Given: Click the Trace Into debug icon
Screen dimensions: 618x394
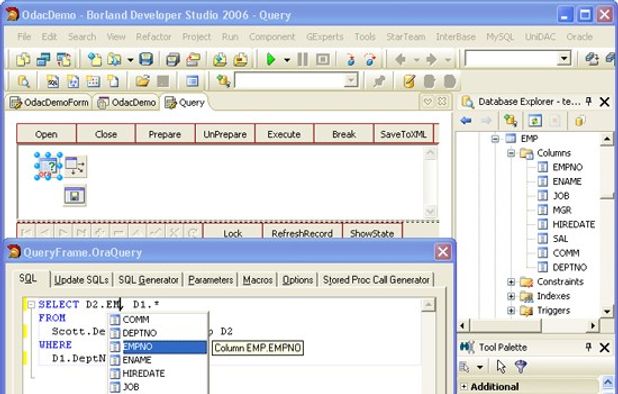Looking at the screenshot, I should (350, 59).
